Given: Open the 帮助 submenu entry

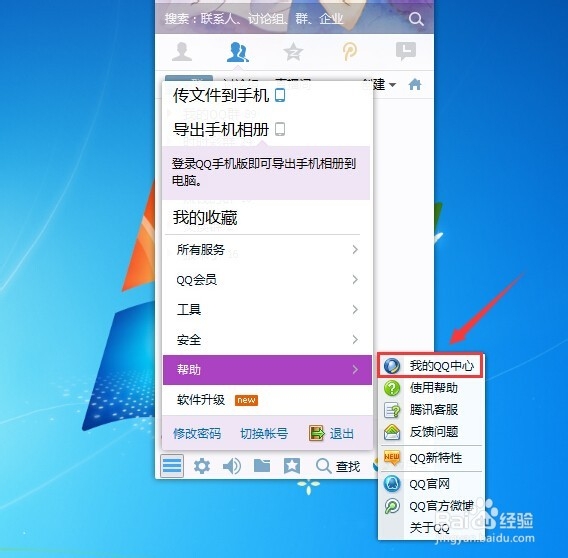Looking at the screenshot, I should [x=267, y=370].
